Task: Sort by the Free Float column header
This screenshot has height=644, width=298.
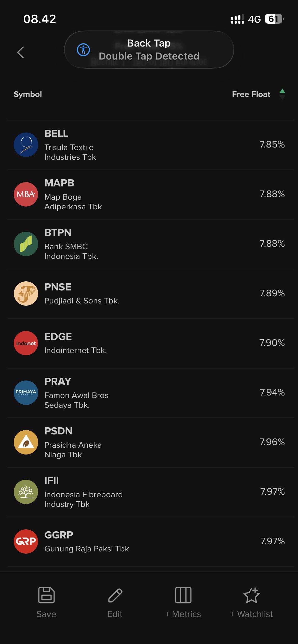Action: (251, 94)
